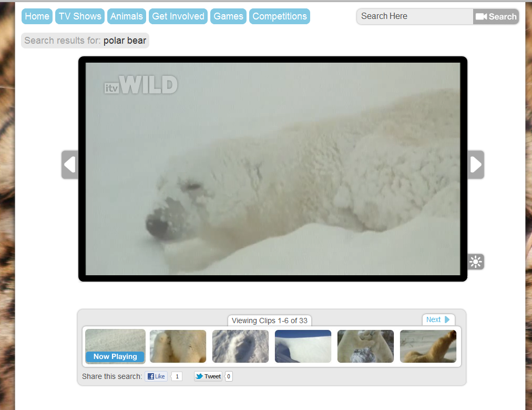Select the Now Playing clip thumbnail

click(115, 346)
